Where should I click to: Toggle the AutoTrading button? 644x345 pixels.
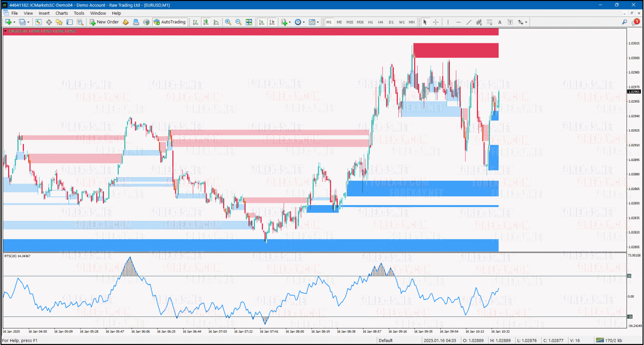click(x=170, y=22)
